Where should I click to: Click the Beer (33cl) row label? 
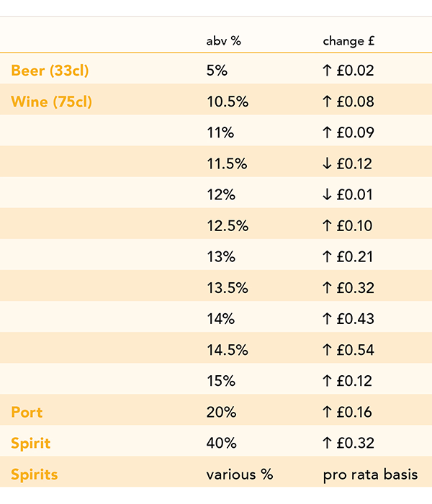point(50,71)
